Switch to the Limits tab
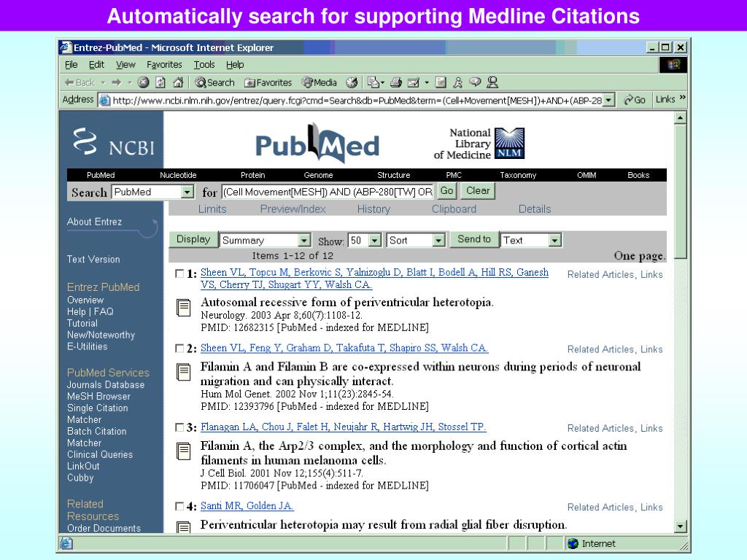Viewport: 747px width, 560px height. click(x=212, y=209)
